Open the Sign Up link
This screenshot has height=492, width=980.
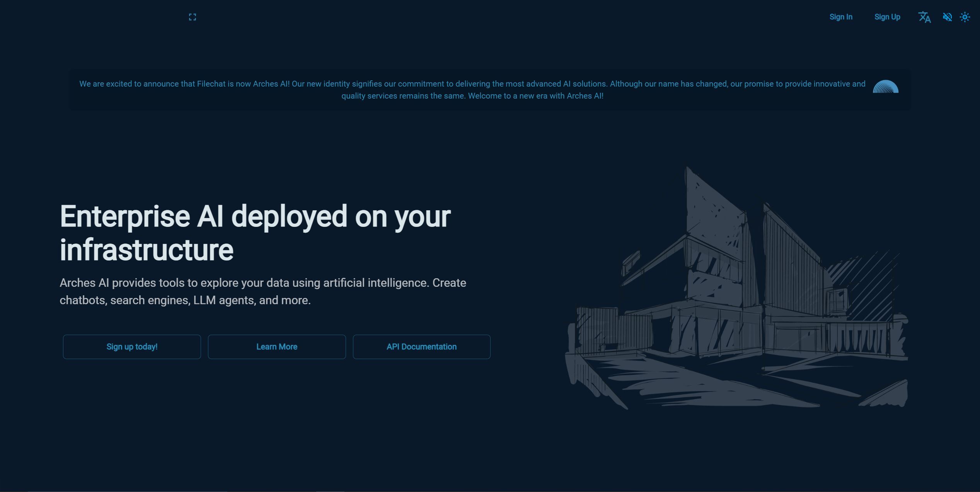[x=887, y=17]
